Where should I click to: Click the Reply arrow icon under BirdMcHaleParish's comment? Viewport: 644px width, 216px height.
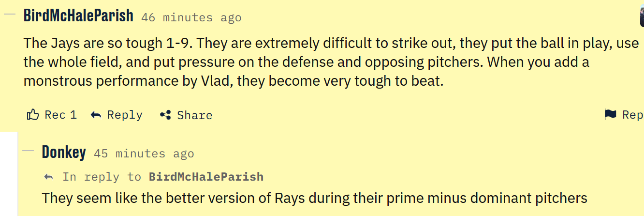click(x=96, y=115)
